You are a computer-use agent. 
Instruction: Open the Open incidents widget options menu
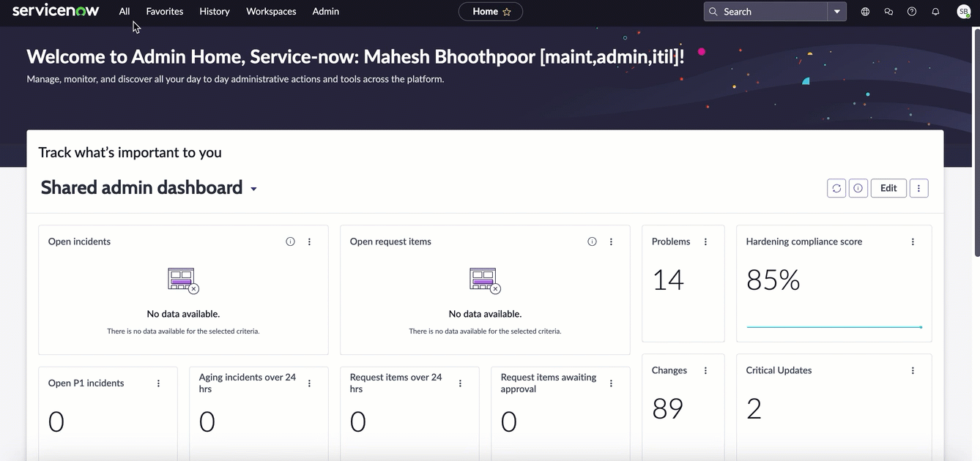[309, 241]
